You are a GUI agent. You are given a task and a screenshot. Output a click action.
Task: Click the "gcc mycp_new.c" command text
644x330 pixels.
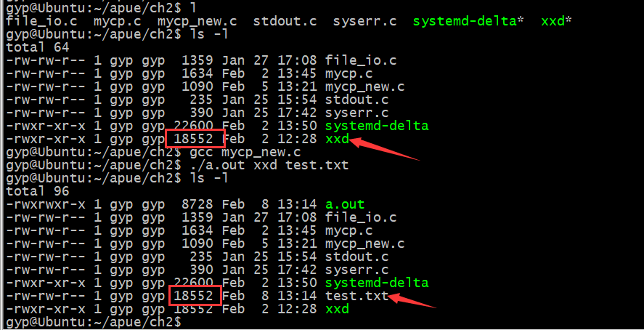(245, 153)
